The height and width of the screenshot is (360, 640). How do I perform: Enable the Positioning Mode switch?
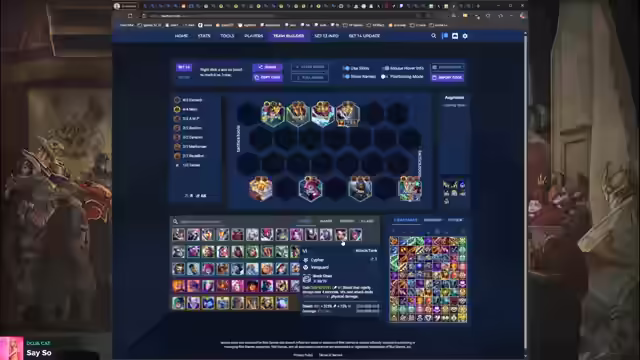(384, 76)
